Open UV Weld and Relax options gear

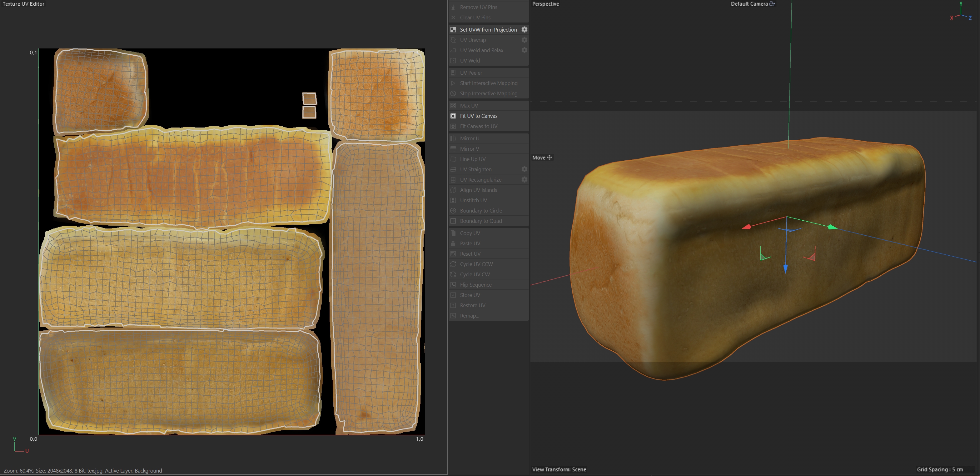524,50
